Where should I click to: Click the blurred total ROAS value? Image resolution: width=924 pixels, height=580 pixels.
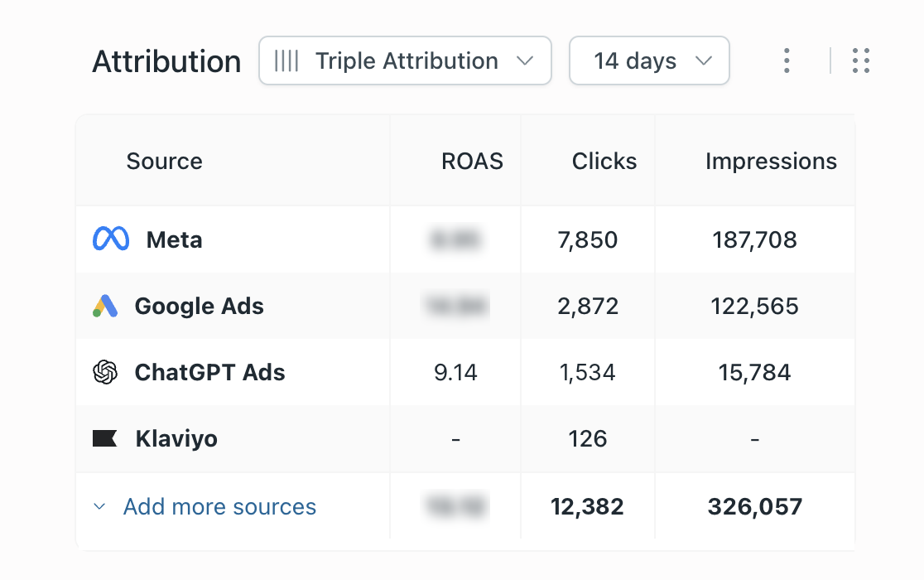pyautogui.click(x=455, y=506)
